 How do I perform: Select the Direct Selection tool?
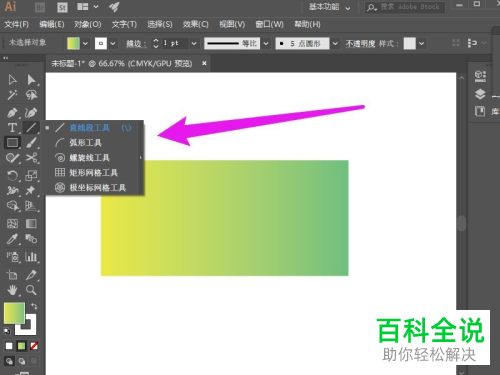[31, 80]
